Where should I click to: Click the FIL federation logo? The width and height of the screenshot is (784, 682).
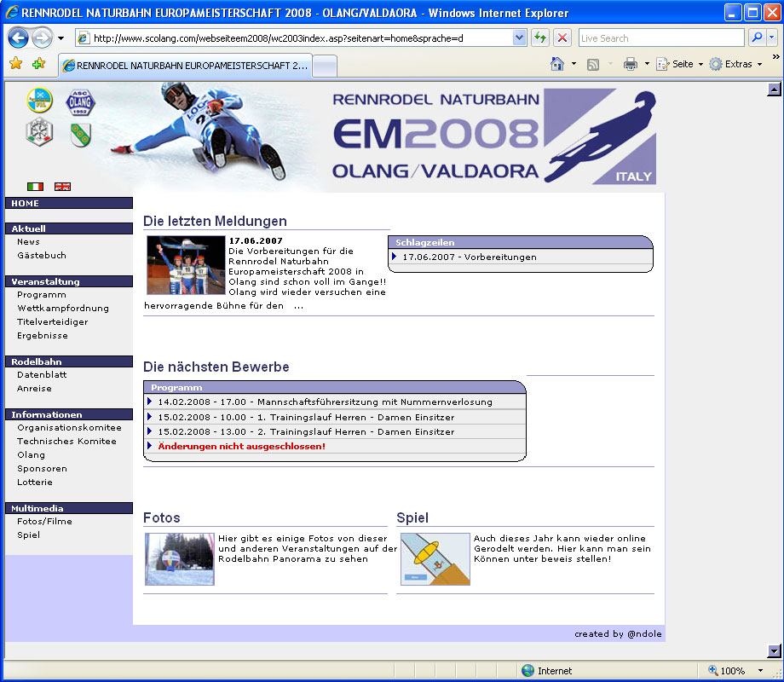[x=39, y=101]
